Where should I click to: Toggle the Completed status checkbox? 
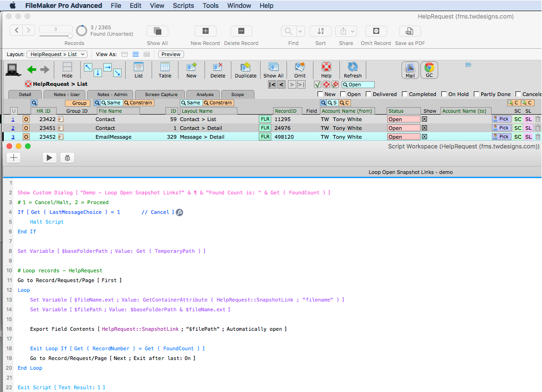[x=404, y=94]
